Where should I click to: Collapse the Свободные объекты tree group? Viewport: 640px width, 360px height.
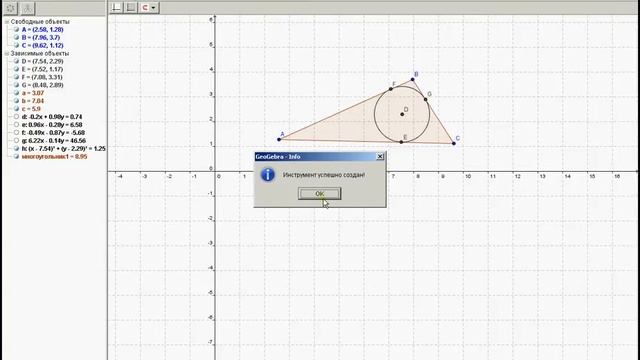pyautogui.click(x=7, y=22)
